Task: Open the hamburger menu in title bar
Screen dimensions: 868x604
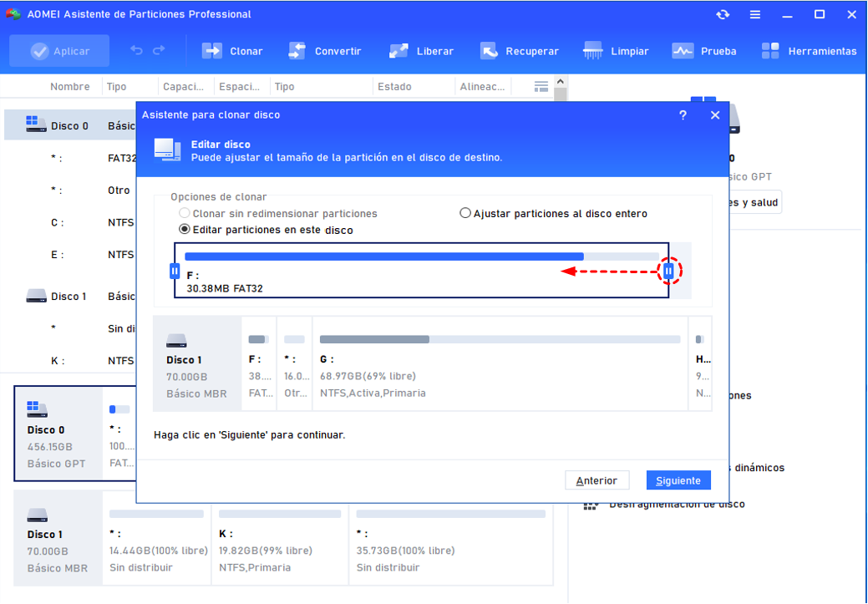Action: click(x=755, y=14)
